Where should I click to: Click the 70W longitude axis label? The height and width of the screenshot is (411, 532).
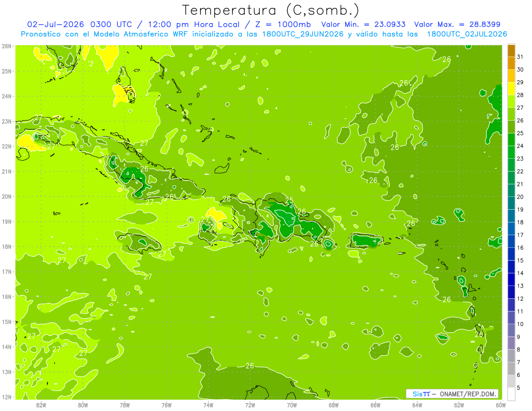click(x=292, y=405)
